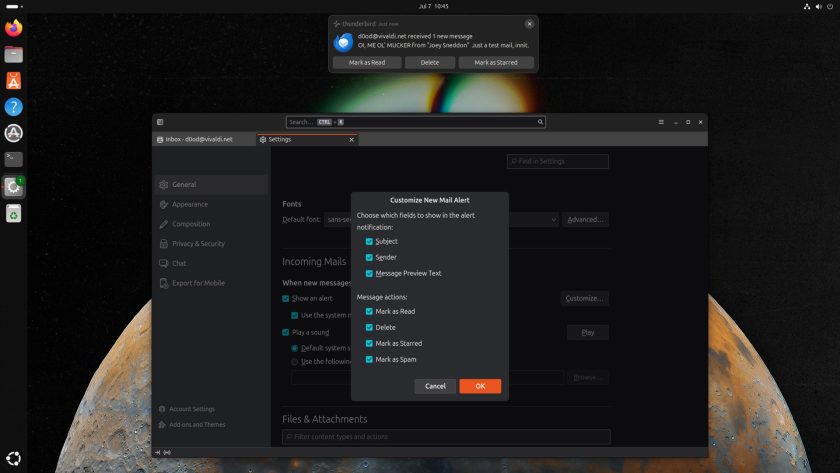Click the Play sound button

(x=588, y=333)
